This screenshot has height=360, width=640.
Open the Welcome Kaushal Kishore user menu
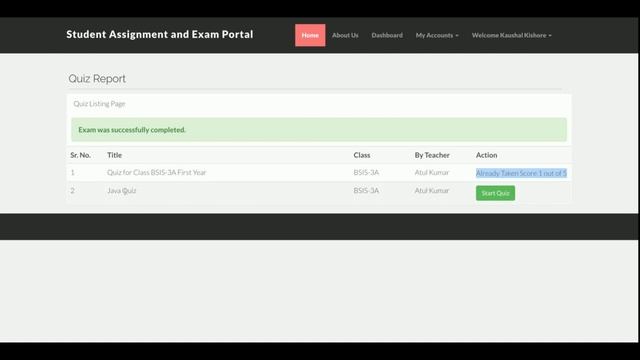tap(511, 35)
